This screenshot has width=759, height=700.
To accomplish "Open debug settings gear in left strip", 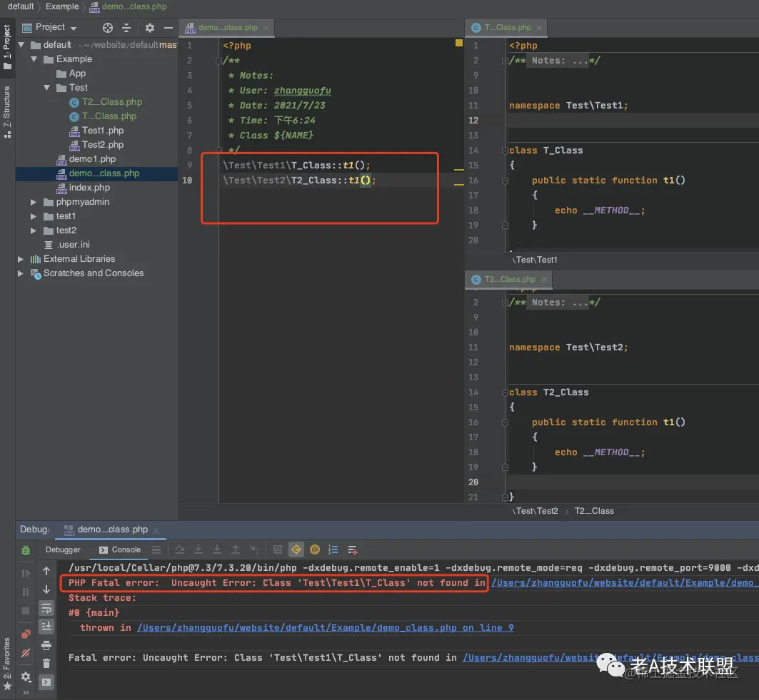I will coord(26,676).
